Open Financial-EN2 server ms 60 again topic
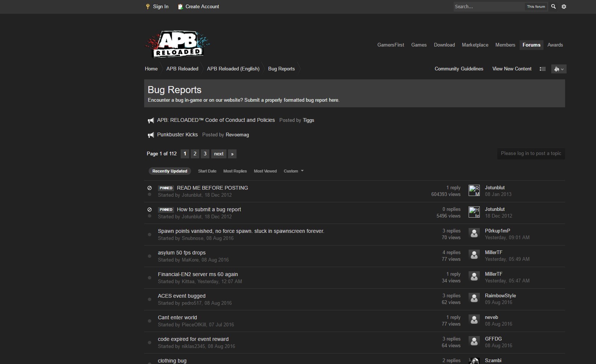Screen dimensions: 596x364 [198, 274]
